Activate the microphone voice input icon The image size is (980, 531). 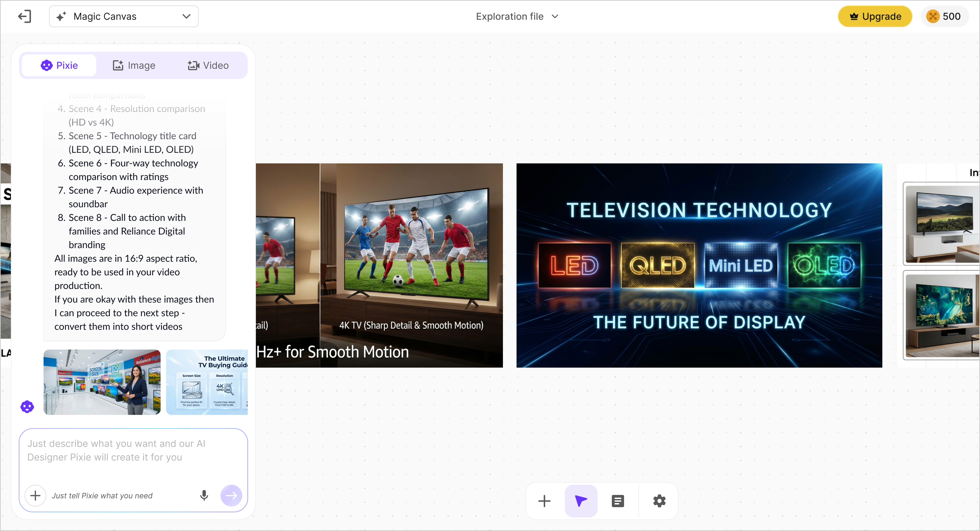click(204, 496)
